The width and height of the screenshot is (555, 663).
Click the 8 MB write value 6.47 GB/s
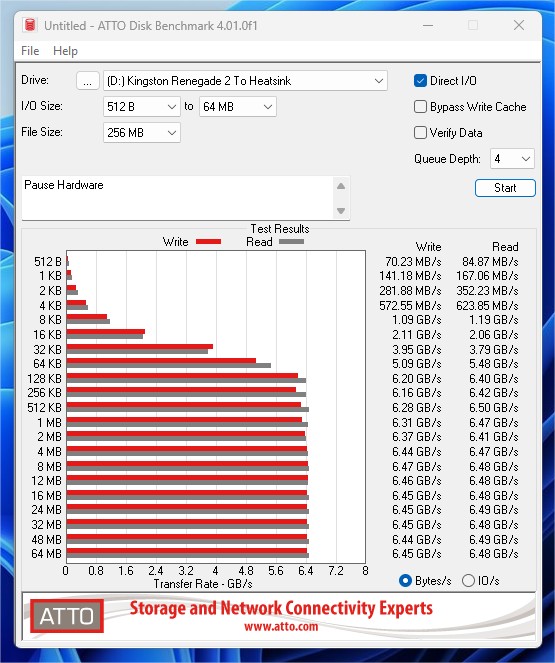tap(416, 466)
